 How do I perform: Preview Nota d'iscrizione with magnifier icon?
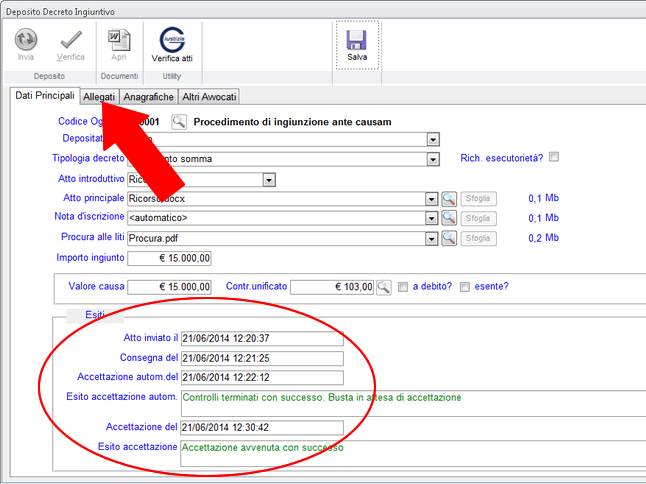(x=449, y=218)
